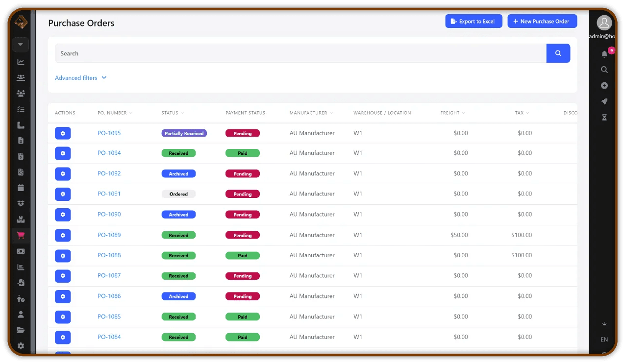Open purchase order PO-1087 link
The height and width of the screenshot is (364, 625).
pos(109,276)
